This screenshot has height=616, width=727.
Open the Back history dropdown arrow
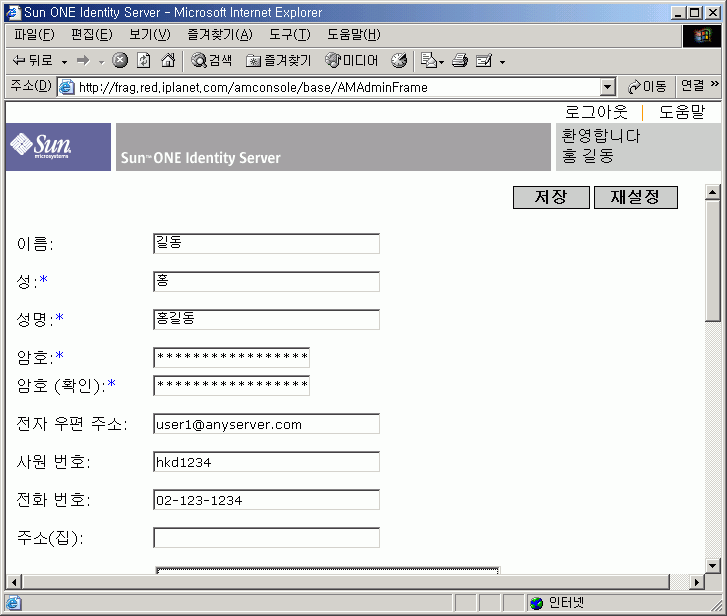(x=64, y=62)
